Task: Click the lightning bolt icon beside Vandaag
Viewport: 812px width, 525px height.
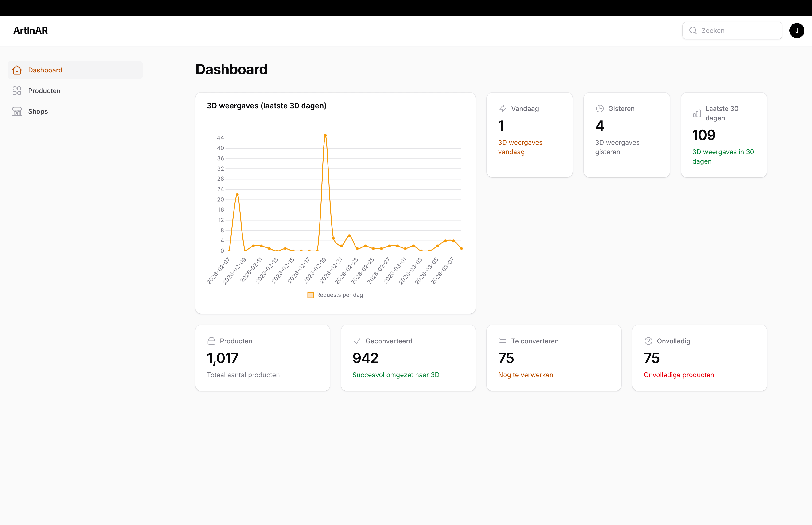Action: [x=503, y=109]
